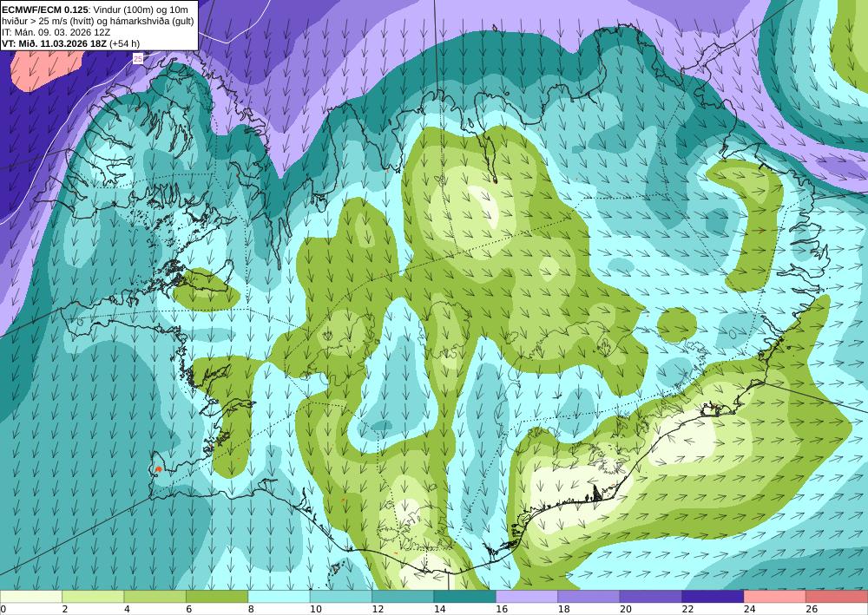The image size is (868, 615).
Task: Click the scale label '0'
Action: [x=3, y=609]
